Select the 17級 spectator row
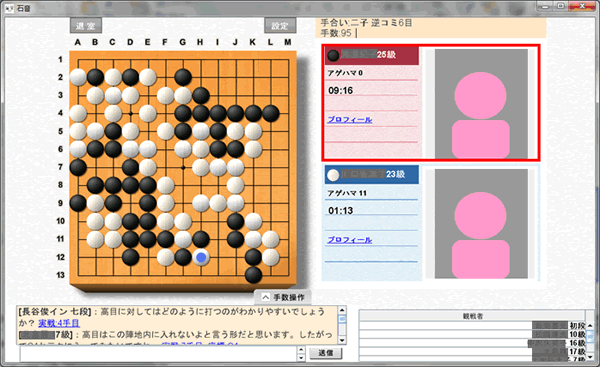 pyautogui.click(x=473, y=351)
